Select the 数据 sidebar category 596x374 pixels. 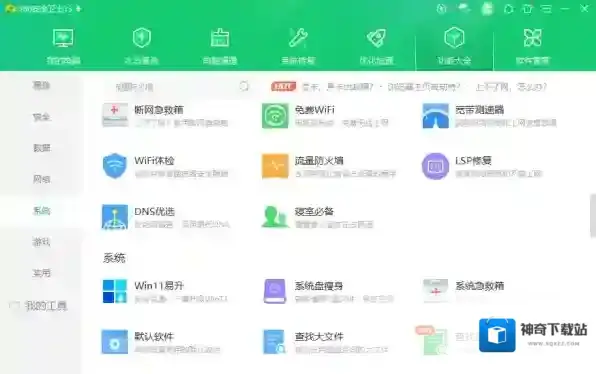(41, 148)
